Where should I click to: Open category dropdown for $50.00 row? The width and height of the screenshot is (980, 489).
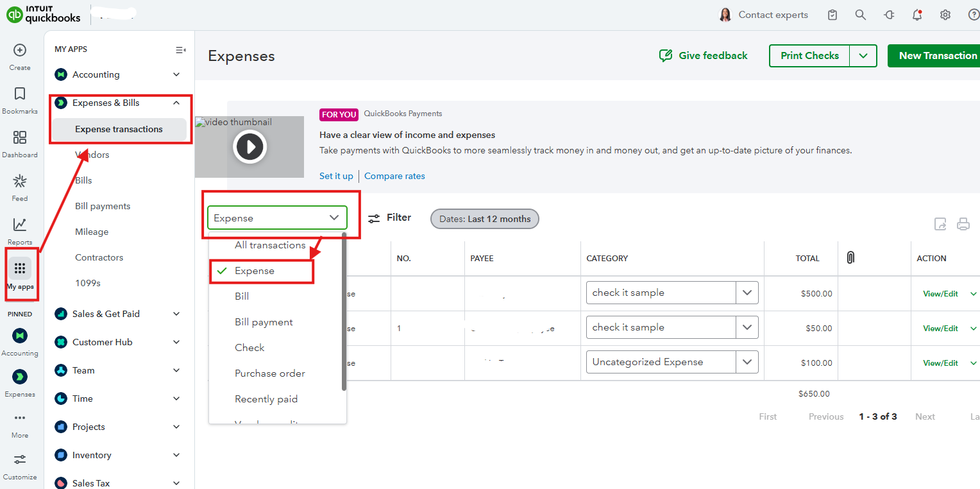pyautogui.click(x=747, y=327)
